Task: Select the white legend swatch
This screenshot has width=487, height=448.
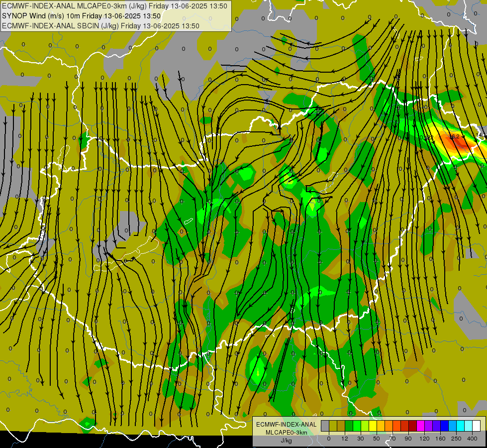Action: click(476, 426)
